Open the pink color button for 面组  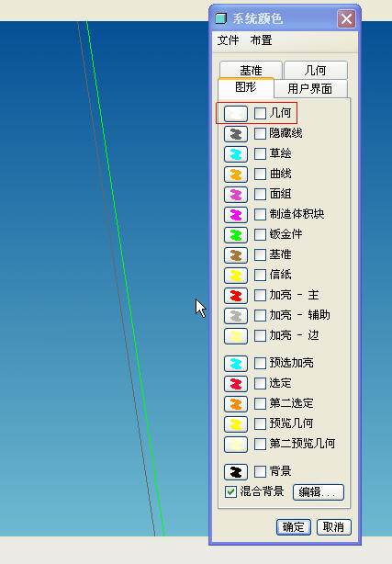click(x=236, y=195)
